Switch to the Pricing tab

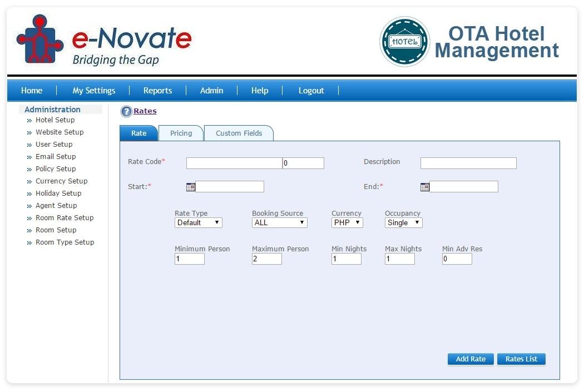(181, 133)
